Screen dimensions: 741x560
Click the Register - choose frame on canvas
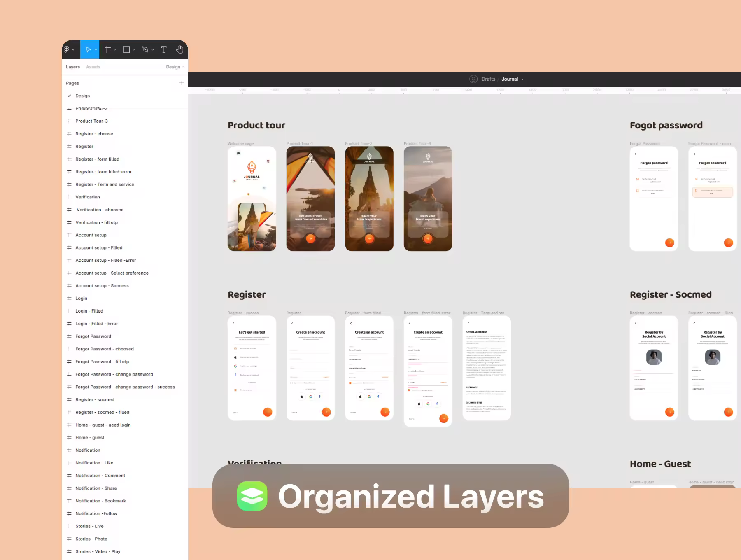(x=252, y=368)
